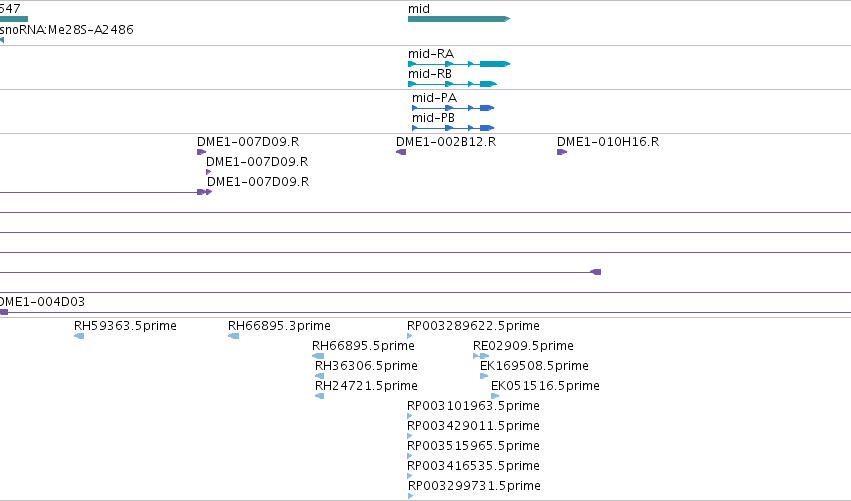Select the DME1-010H16.R arrow marker

(562, 152)
